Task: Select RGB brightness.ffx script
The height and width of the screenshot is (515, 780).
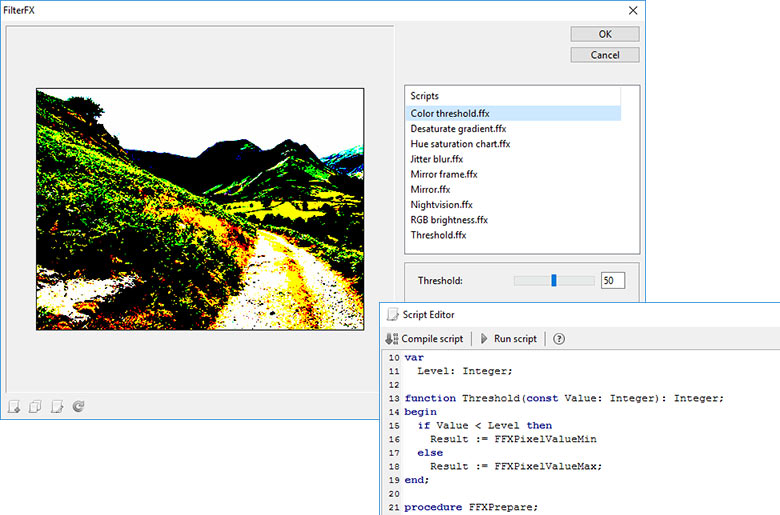Action: [x=513, y=220]
